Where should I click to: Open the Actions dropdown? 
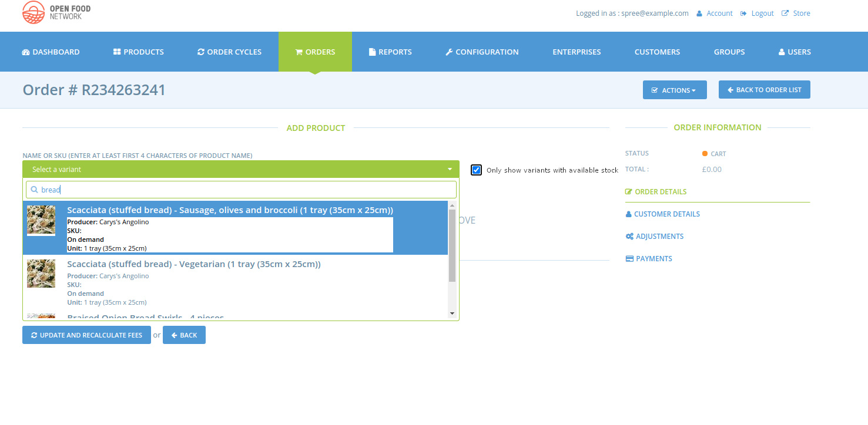[674, 89]
